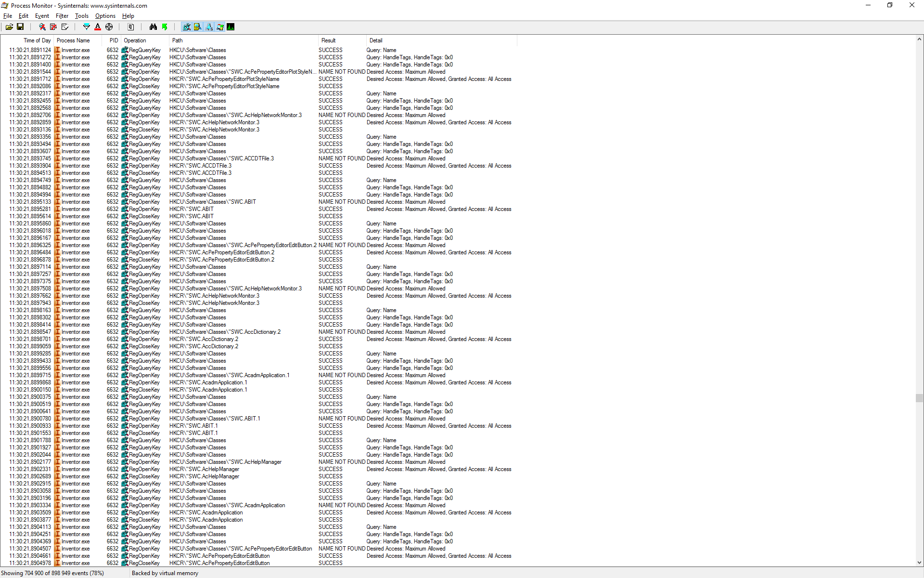The image size is (924, 578).
Task: Click 'Showing 704 900 of 898 949 events' status
Action: tap(52, 573)
